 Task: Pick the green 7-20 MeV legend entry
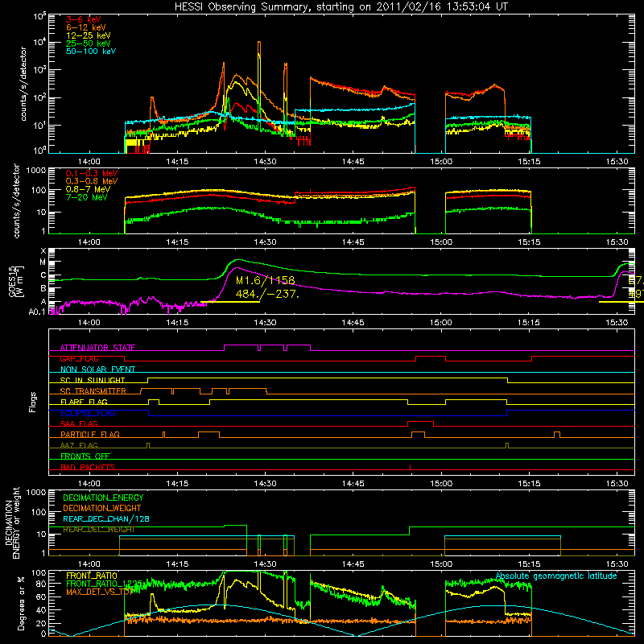click(x=86, y=197)
